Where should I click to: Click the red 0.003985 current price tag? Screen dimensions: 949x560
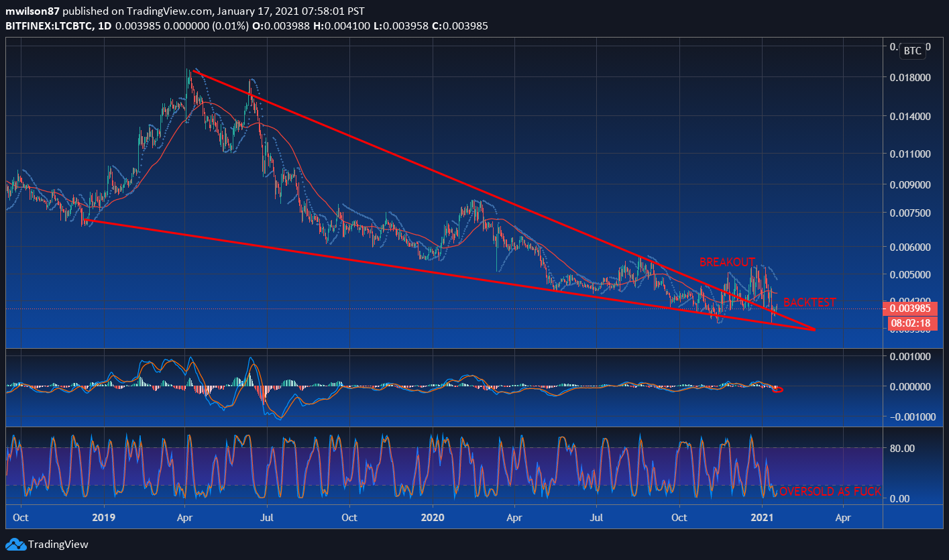tap(909, 309)
